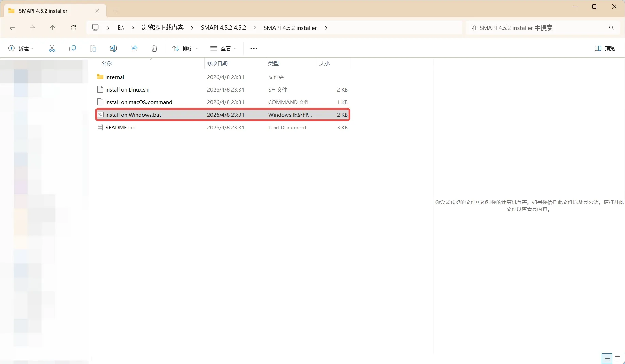Screen dimensions: 625x364
Task: Click the Paste toolbar icon
Action: [93, 48]
